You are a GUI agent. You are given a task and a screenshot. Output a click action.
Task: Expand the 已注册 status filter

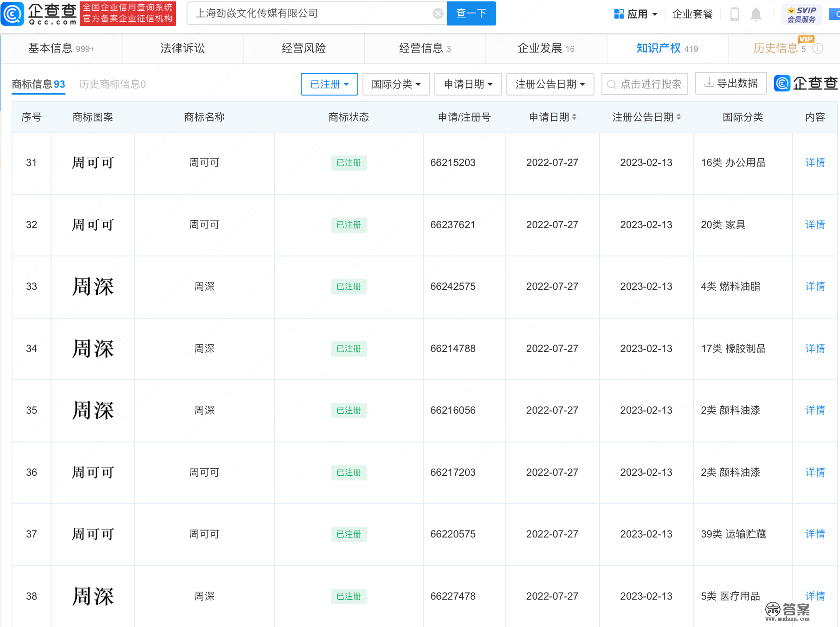(330, 84)
